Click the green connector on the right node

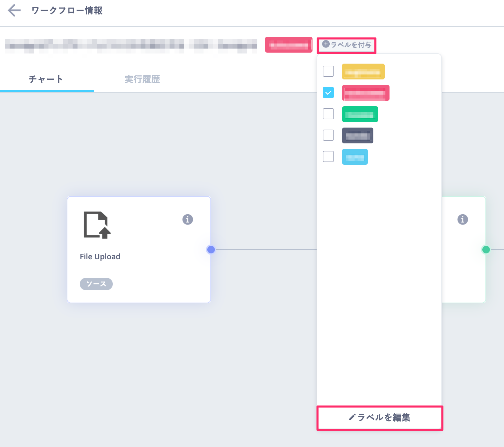486,250
